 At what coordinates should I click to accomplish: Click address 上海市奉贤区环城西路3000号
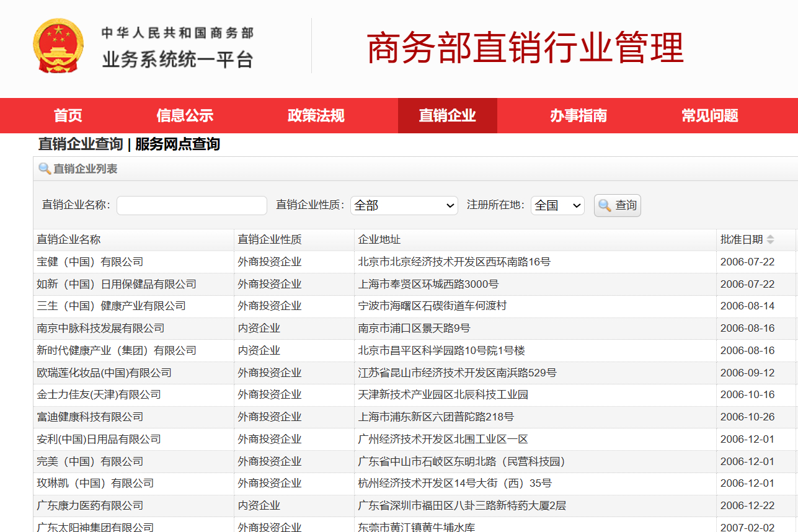click(428, 284)
